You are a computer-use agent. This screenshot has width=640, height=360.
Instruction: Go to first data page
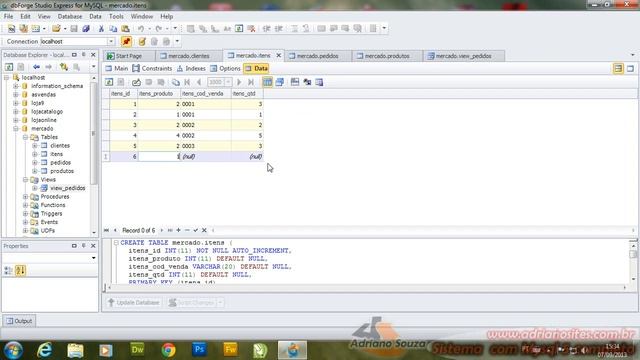coord(187,82)
